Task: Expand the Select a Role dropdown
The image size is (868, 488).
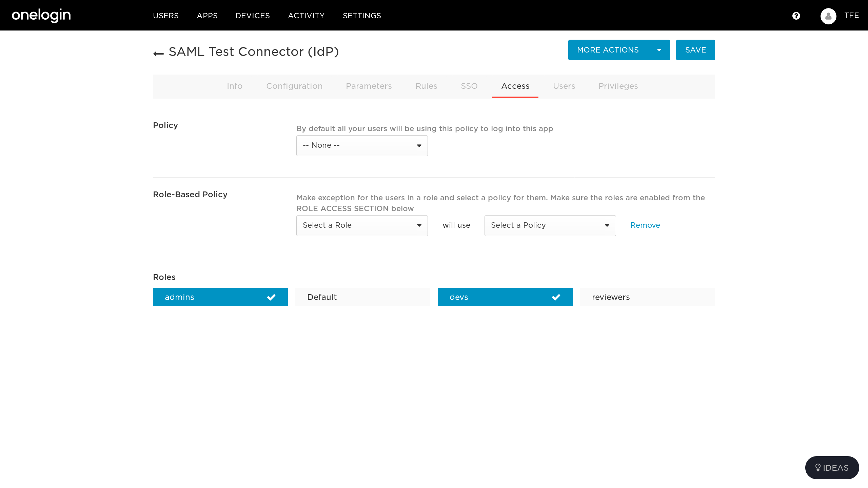Action: pyautogui.click(x=362, y=226)
